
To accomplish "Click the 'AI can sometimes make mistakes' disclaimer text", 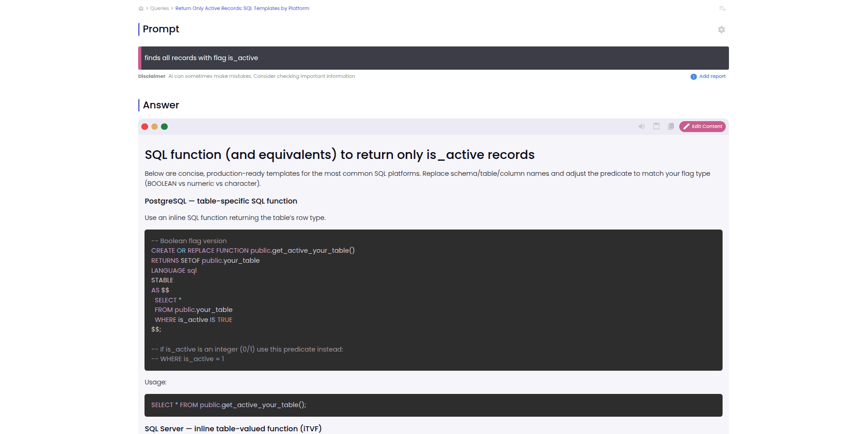I will click(x=262, y=77).
